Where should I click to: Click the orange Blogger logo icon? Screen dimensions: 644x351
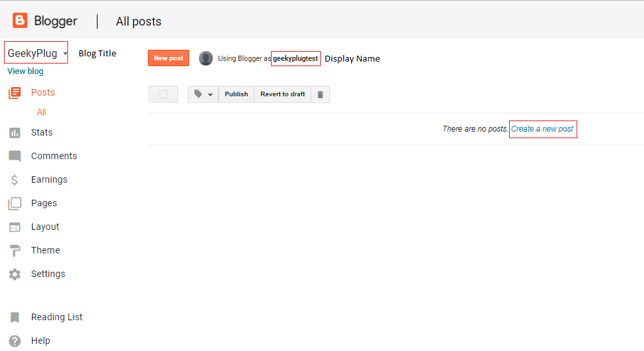tap(20, 20)
